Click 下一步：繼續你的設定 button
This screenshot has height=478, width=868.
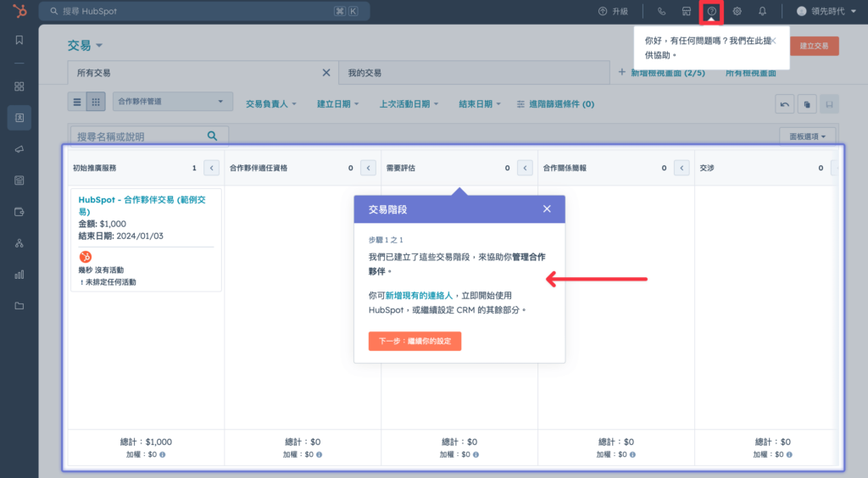[415, 341]
